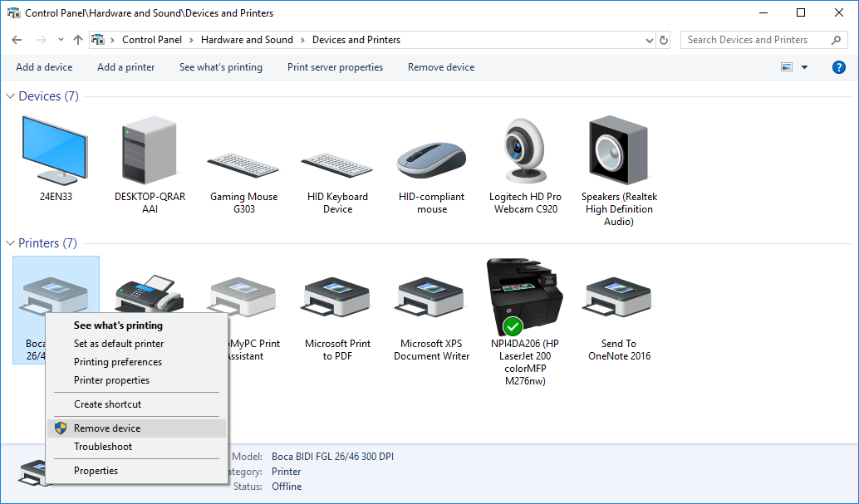Screen dimensions: 859x504
Task: Open Printing preferences from context menu
Action: pyautogui.click(x=136, y=361)
